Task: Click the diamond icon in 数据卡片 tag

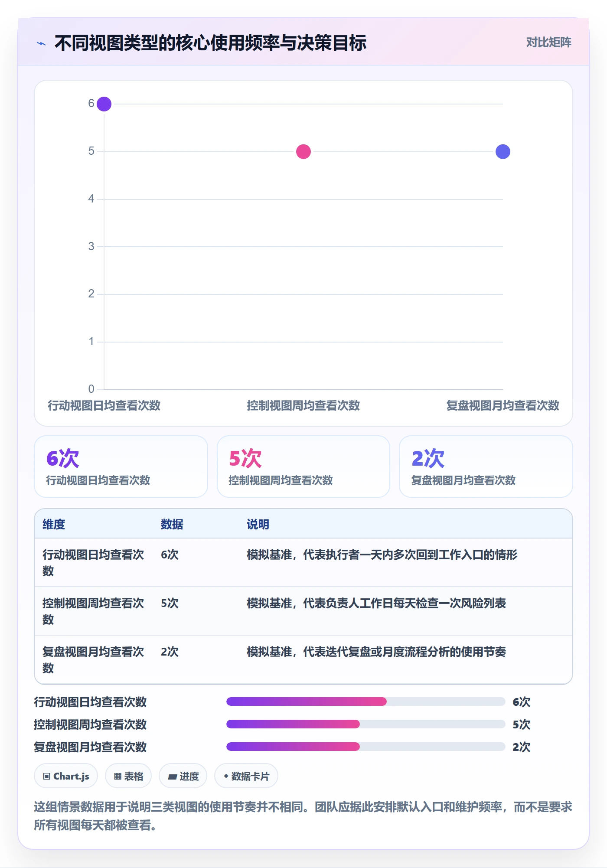Action: pos(226,776)
